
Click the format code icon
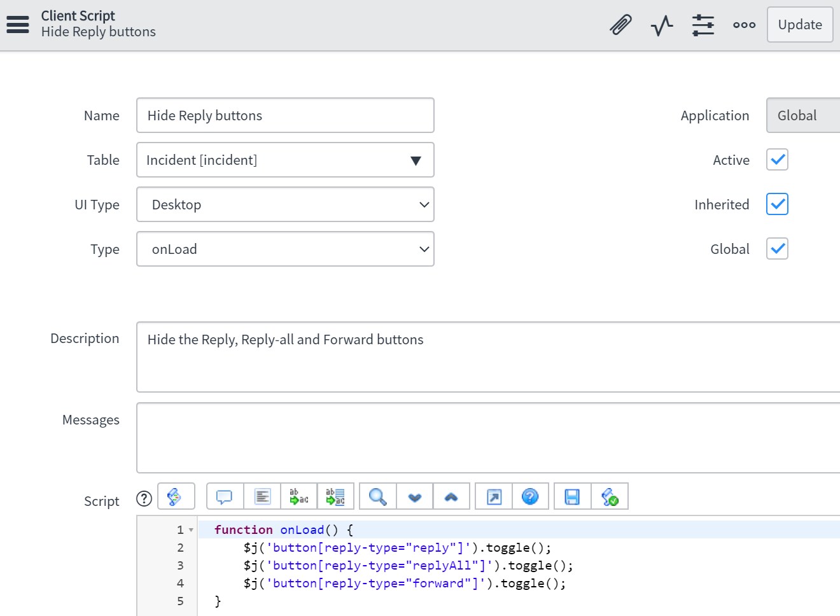click(x=262, y=496)
